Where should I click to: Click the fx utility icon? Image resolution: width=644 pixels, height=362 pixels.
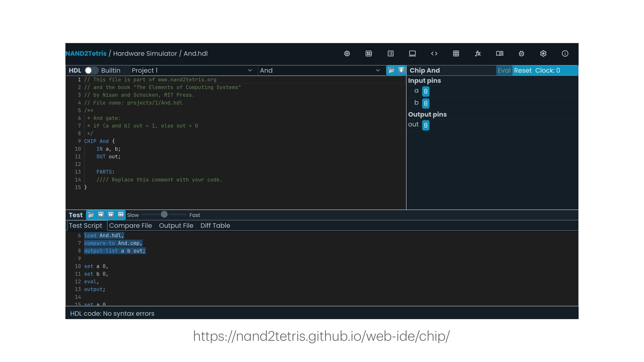tap(478, 54)
